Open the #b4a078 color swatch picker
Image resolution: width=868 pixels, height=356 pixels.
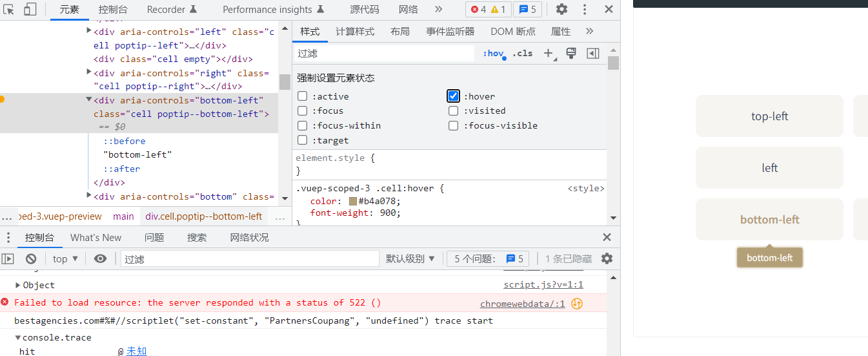(x=353, y=201)
